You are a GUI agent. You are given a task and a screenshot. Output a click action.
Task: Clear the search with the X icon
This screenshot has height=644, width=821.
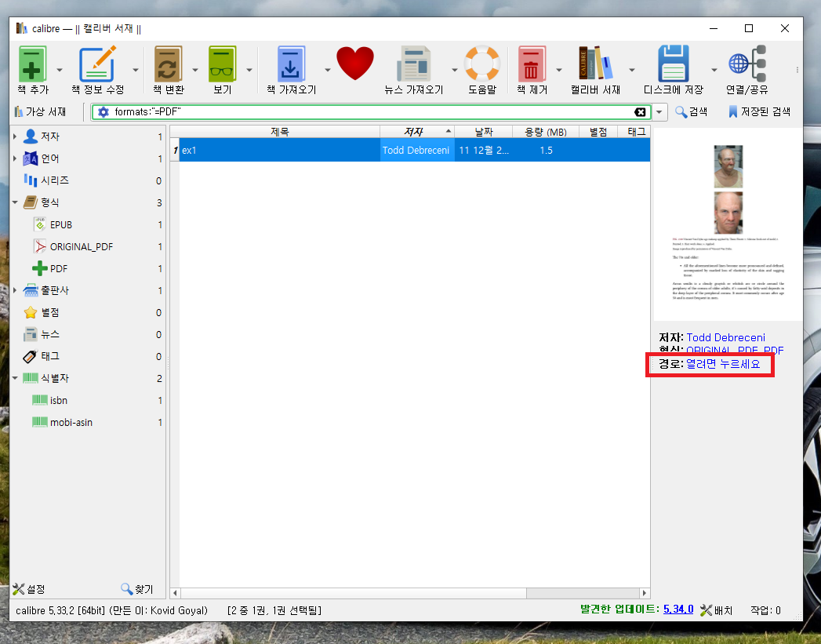(x=640, y=112)
